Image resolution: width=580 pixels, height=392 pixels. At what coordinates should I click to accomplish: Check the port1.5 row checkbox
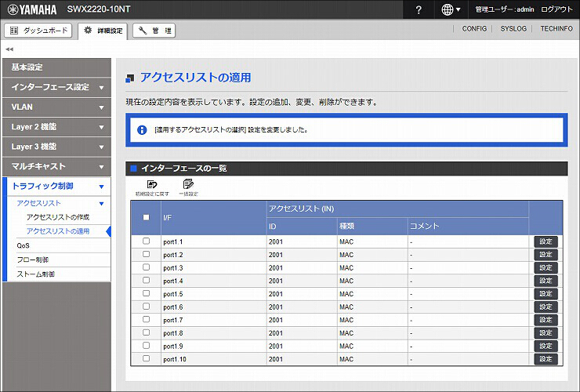pyautogui.click(x=146, y=293)
